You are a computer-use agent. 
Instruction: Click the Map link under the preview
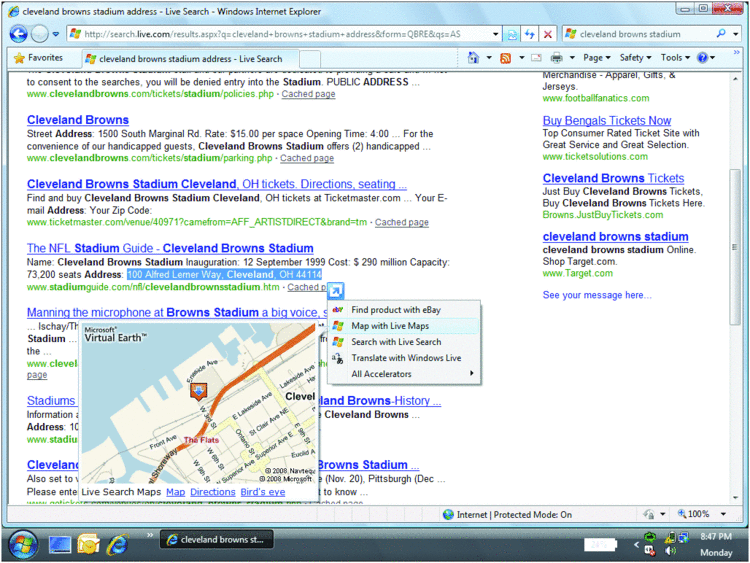click(x=176, y=492)
